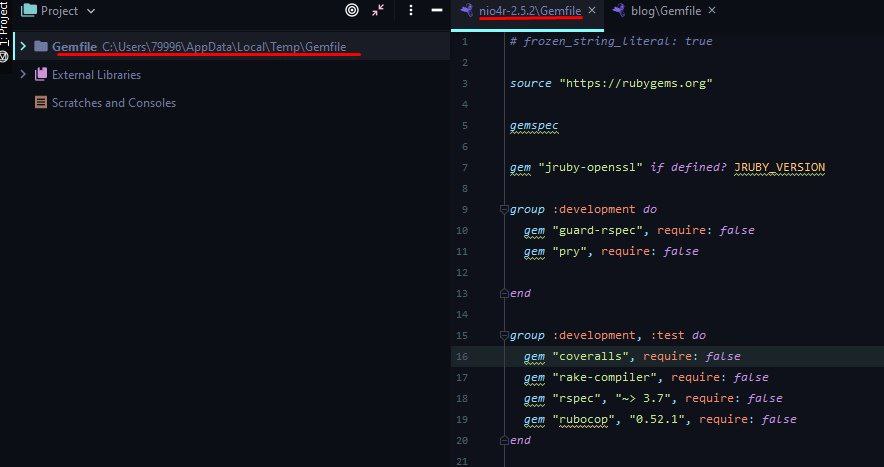Click the frozen_string_literal comment line

point(611,41)
